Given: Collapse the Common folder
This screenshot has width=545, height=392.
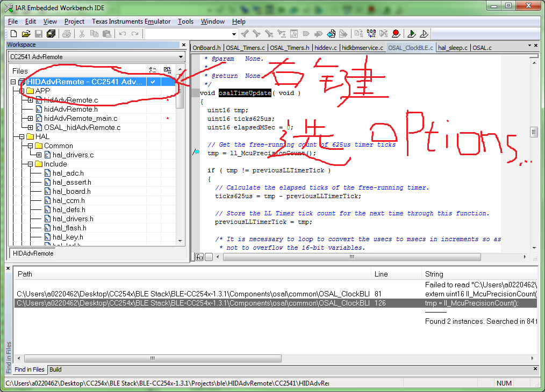Looking at the screenshot, I should pos(30,146).
